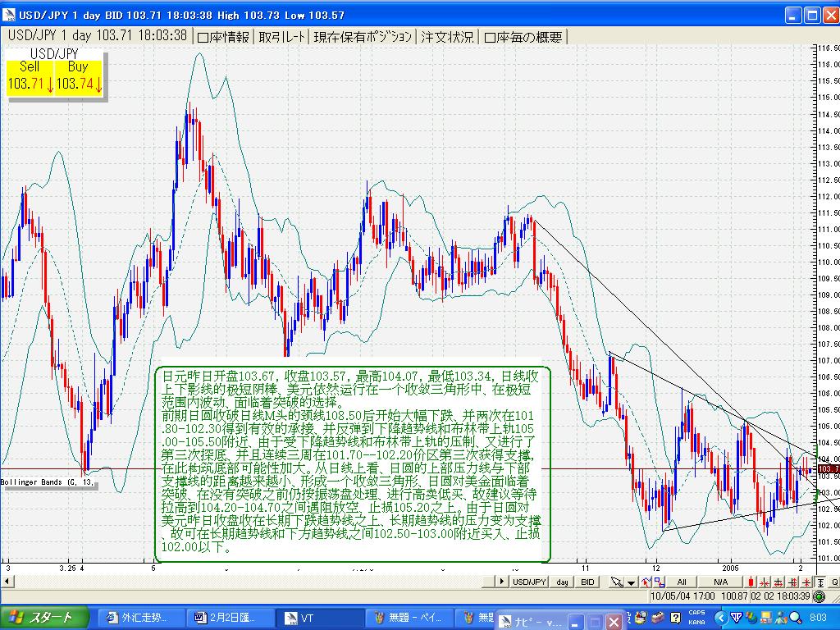Click the Buy 103.74 price button
Viewport: 840px width, 630px height.
[78, 78]
